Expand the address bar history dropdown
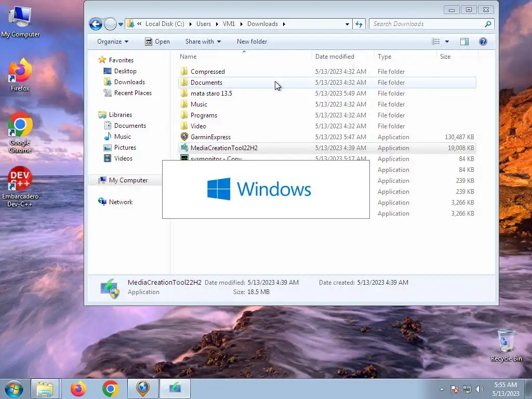The width and height of the screenshot is (532, 399). (347, 24)
